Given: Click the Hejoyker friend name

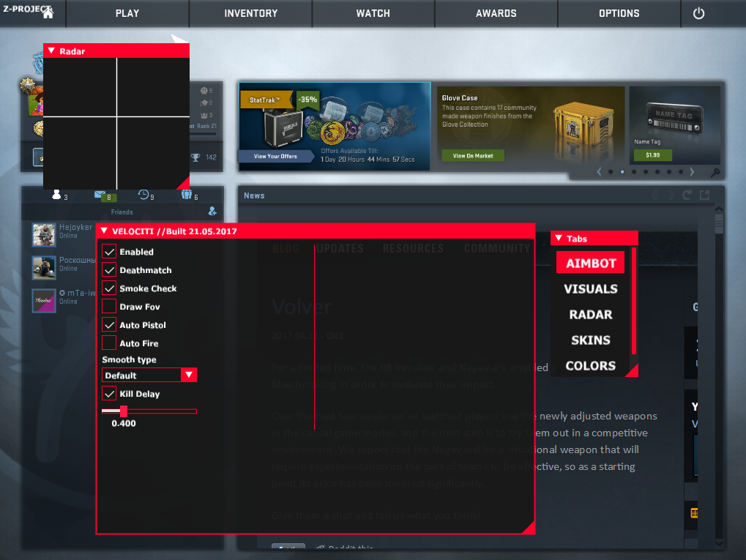Looking at the screenshot, I should click(75, 227).
